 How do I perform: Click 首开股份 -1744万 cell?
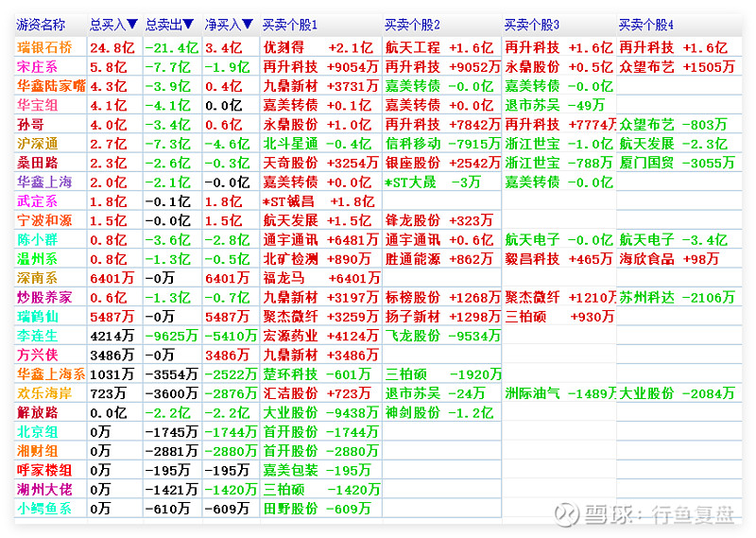(321, 432)
